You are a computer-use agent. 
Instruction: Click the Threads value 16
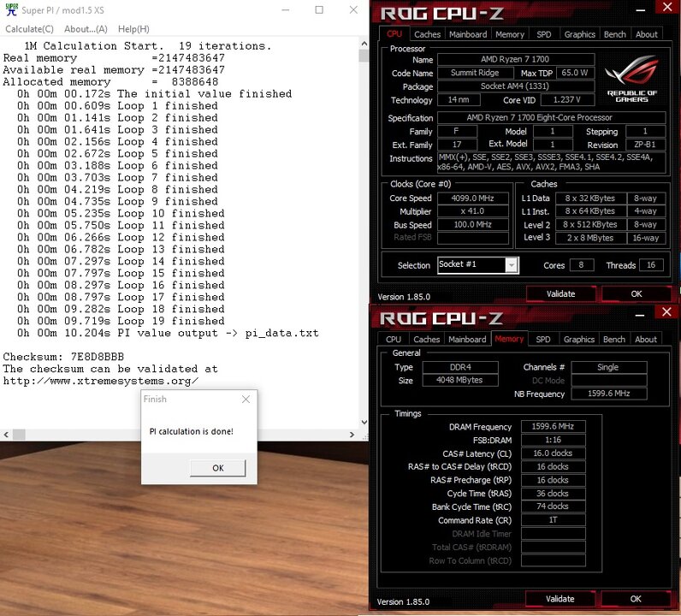pos(650,265)
